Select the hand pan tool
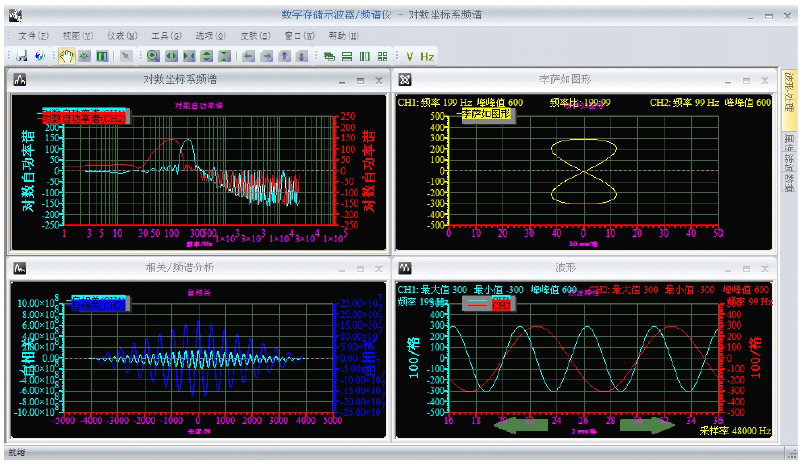This screenshot has height=466, width=803. click(x=68, y=56)
